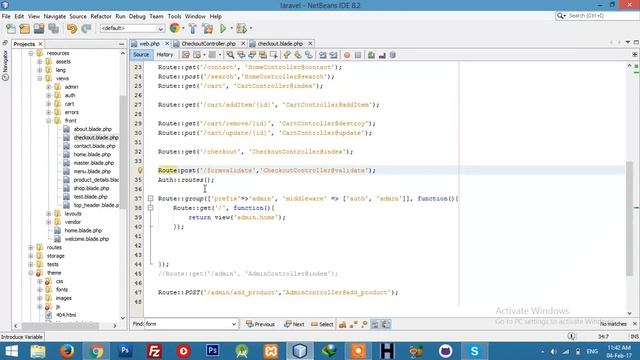
Task: Collapse the theme folder node
Action: (x=31, y=273)
